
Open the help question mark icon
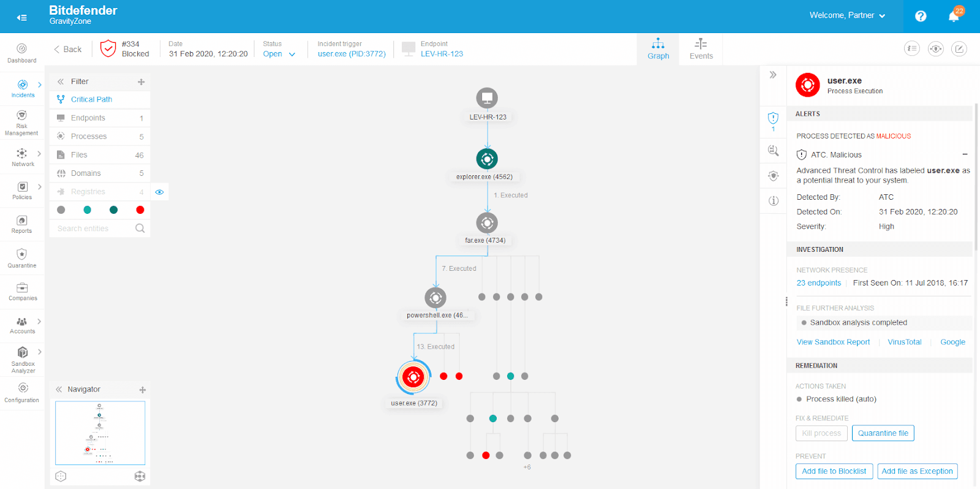(921, 17)
